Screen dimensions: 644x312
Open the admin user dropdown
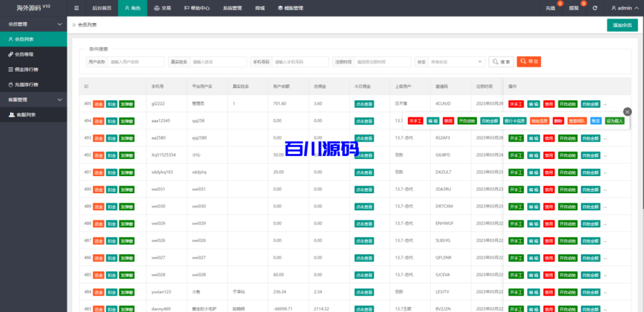[x=625, y=8]
